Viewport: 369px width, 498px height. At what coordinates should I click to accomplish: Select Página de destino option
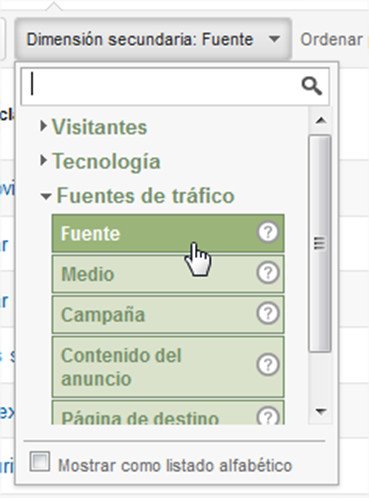pos(168,413)
